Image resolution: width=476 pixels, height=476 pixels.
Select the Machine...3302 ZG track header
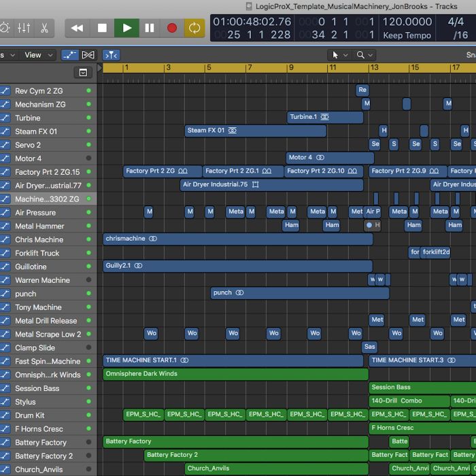pyautogui.click(x=48, y=199)
